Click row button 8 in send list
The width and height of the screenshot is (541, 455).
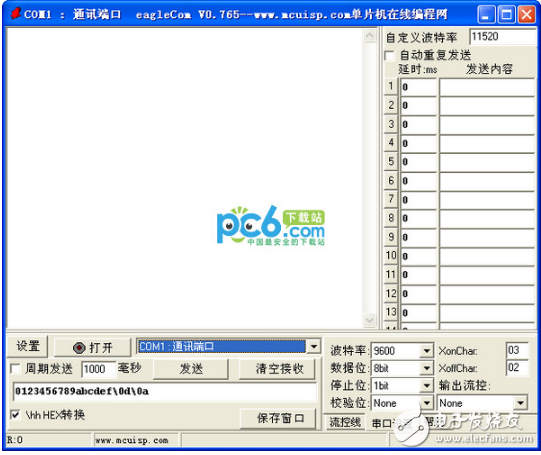pos(391,218)
